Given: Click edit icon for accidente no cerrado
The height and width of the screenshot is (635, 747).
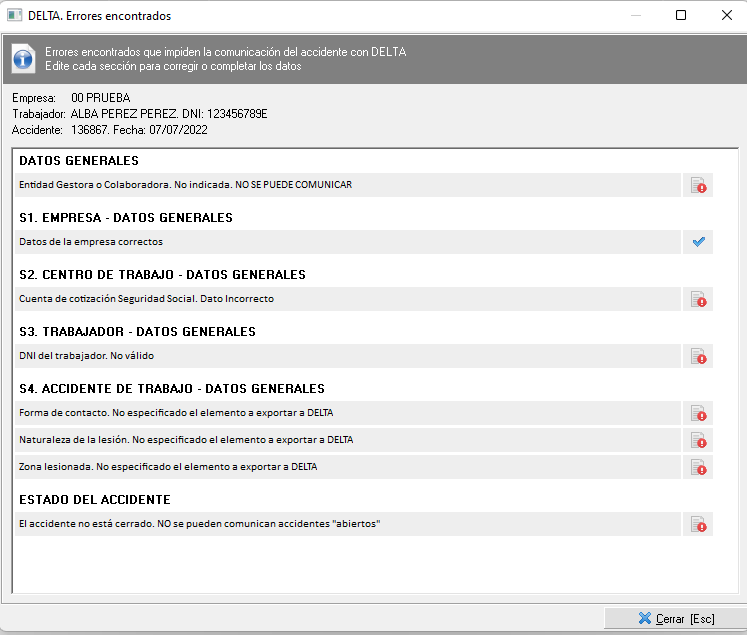Looking at the screenshot, I should (698, 524).
